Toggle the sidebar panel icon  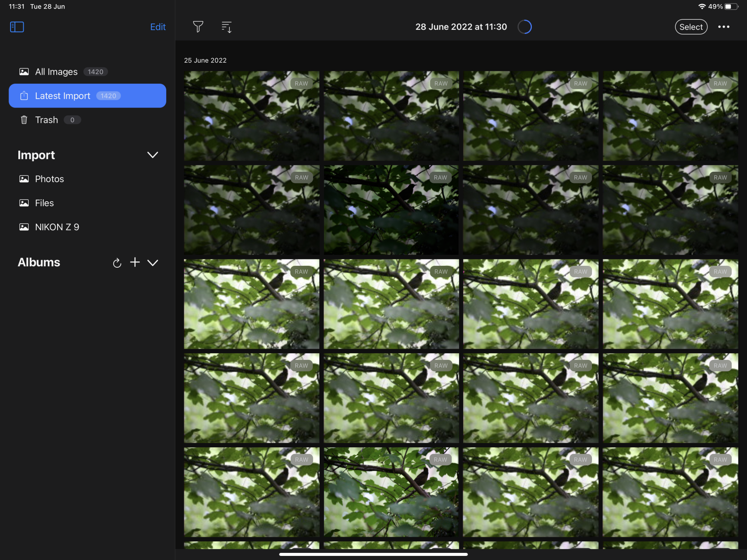click(17, 27)
